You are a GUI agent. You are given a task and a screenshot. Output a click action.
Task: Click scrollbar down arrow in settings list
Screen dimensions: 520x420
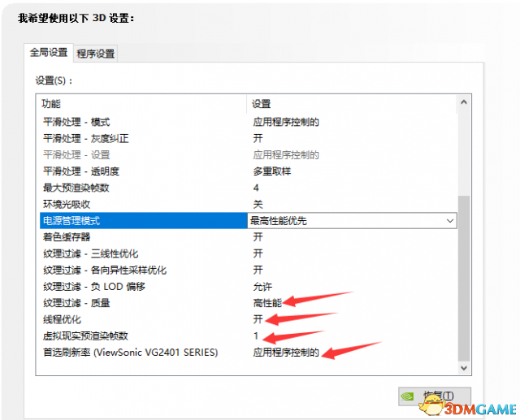click(x=464, y=368)
